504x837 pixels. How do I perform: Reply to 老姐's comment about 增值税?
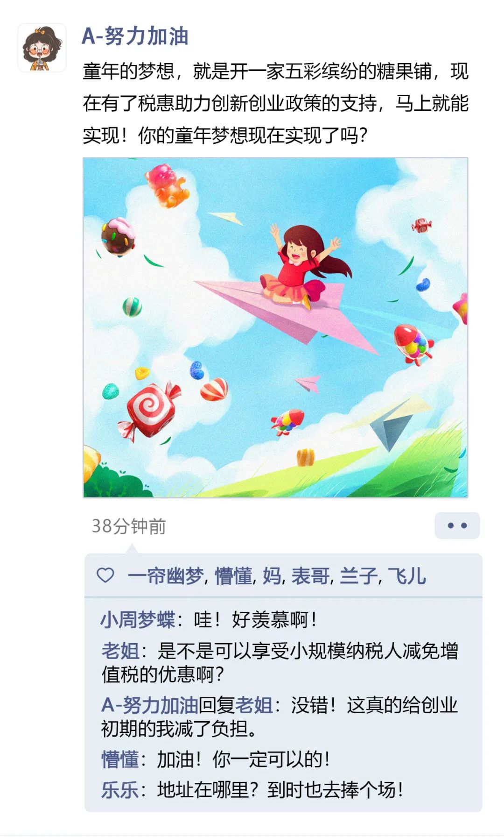click(280, 662)
